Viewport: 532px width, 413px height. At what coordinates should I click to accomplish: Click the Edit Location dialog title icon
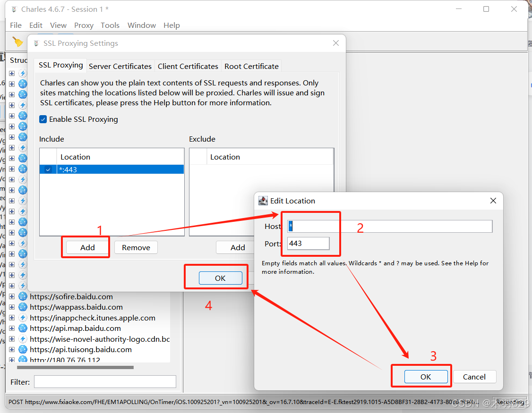[x=263, y=201]
